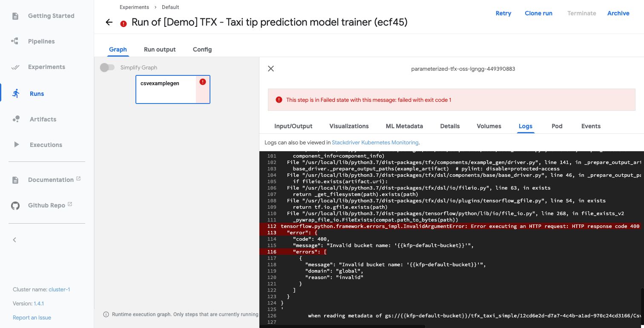
Task: Open the Default breadcrumb link
Action: 170,7
